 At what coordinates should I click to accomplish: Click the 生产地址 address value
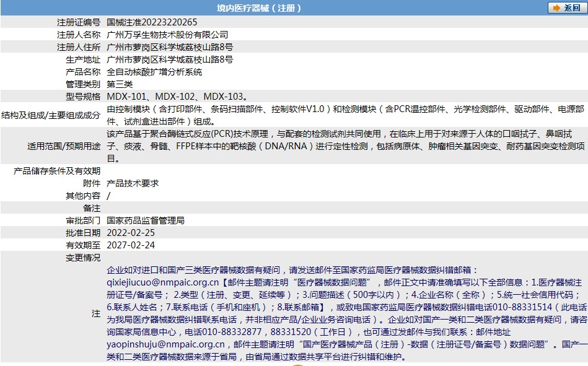[170, 59]
